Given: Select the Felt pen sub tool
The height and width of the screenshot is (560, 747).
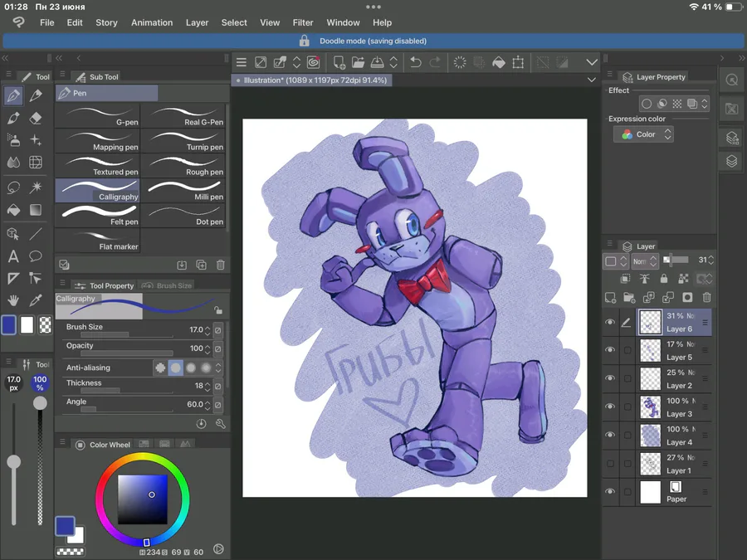Looking at the screenshot, I should (98, 216).
